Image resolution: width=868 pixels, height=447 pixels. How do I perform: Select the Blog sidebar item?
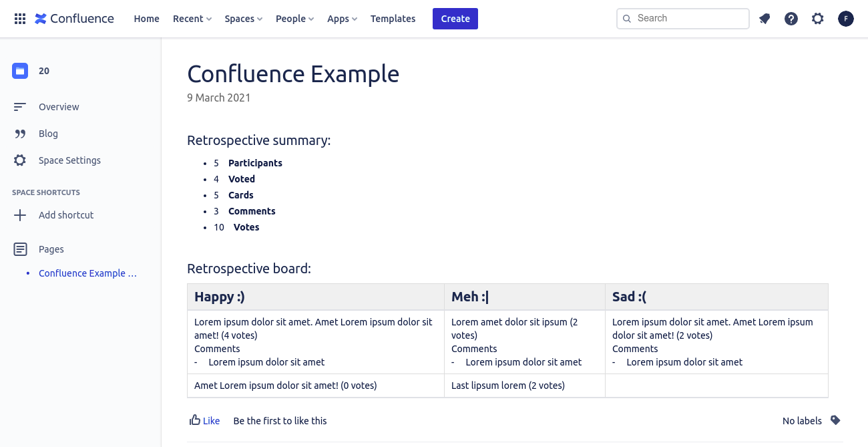tap(48, 133)
